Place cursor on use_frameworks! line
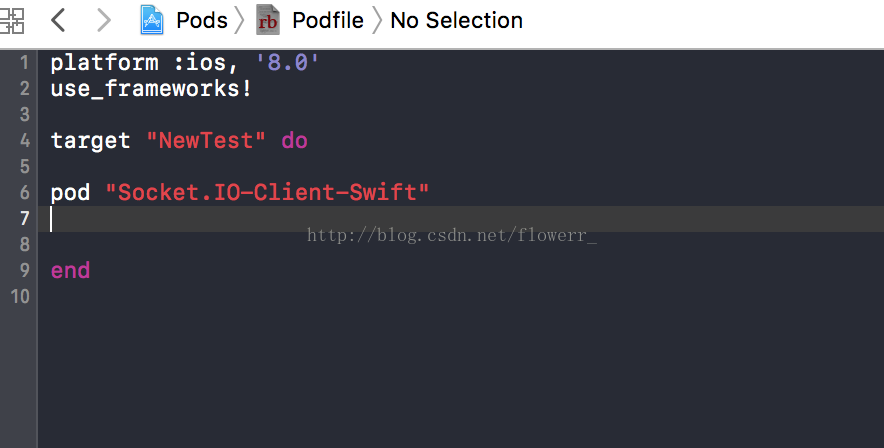884x448 pixels. [151, 88]
